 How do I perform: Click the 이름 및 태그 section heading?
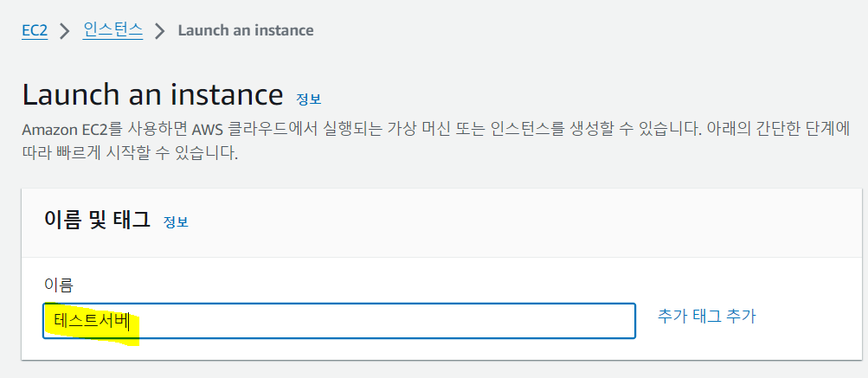(x=96, y=220)
